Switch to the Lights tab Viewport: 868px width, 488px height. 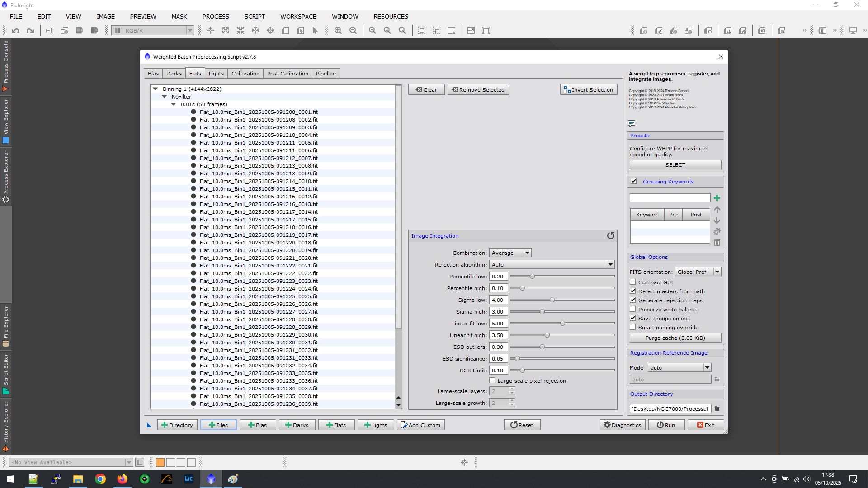[x=216, y=74]
